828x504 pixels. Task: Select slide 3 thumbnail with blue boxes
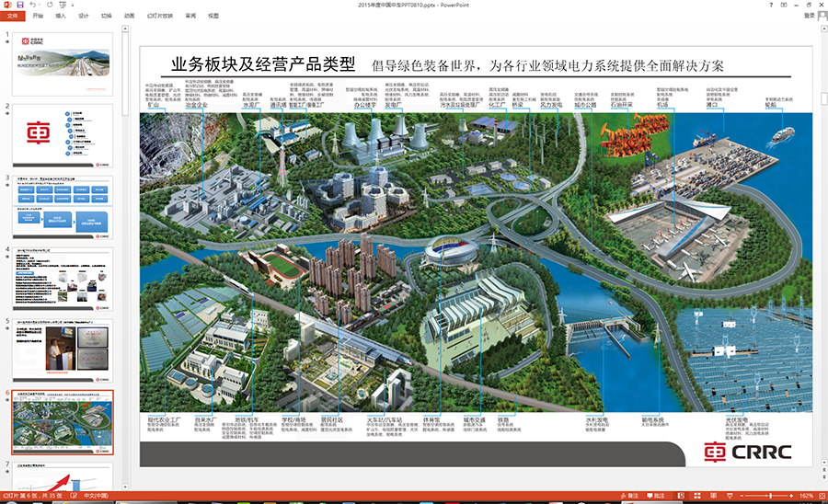[63, 208]
